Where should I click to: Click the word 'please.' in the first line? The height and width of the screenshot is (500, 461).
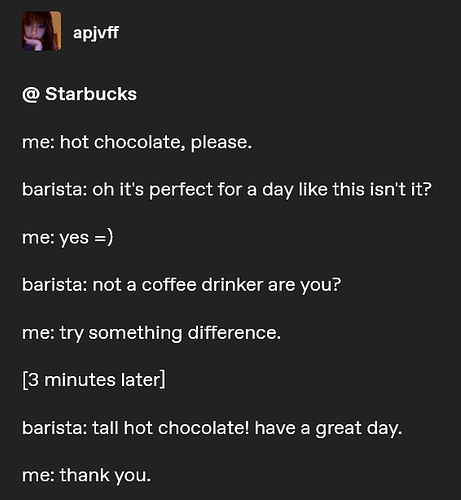[221, 143]
